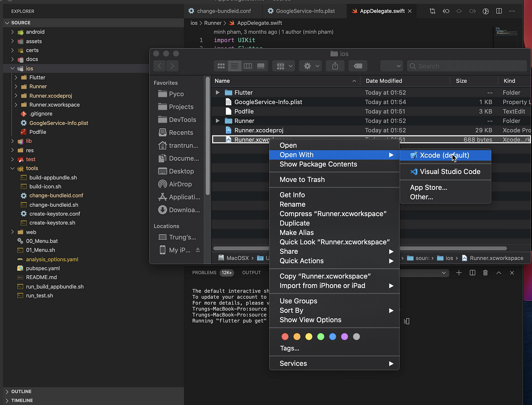The height and width of the screenshot is (405, 532).
Task: Switch to PROBLEMS panel tab
Action: tap(204, 272)
